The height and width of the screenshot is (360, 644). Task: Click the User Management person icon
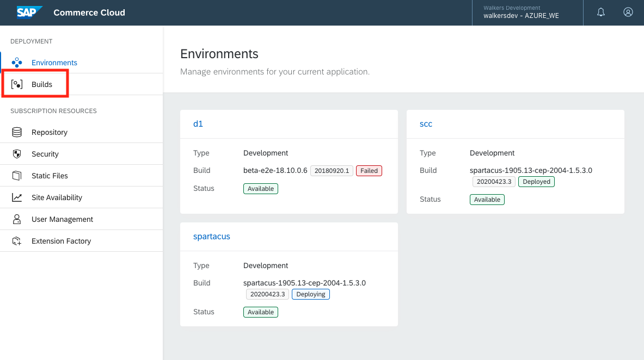(x=17, y=219)
